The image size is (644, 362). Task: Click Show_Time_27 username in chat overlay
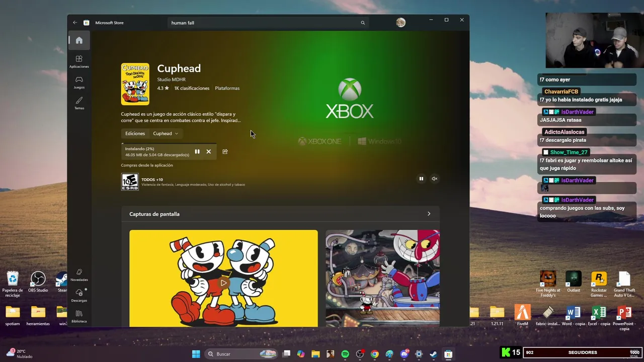click(x=569, y=152)
